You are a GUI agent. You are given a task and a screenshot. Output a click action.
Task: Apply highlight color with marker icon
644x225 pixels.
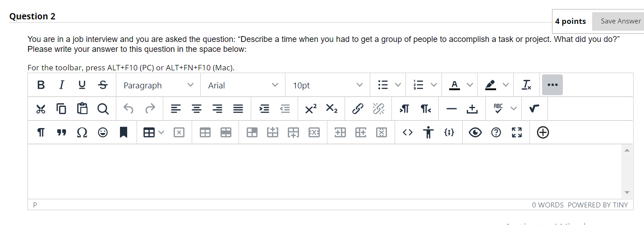click(490, 85)
